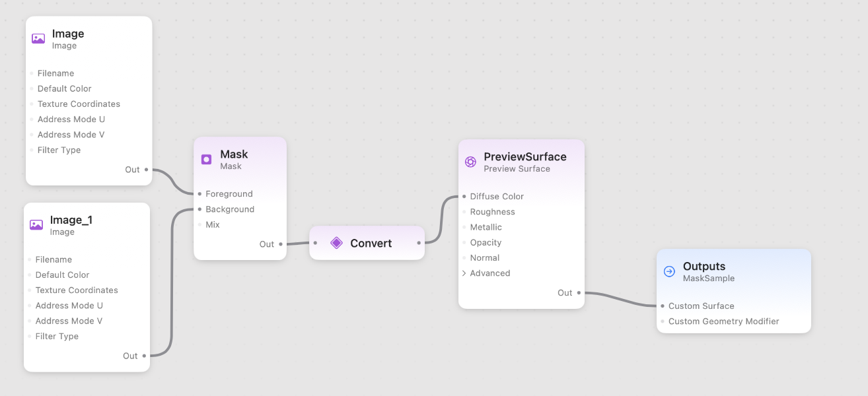This screenshot has height=396, width=868.
Task: Click the Outputs node's arrow icon
Action: [670, 271]
